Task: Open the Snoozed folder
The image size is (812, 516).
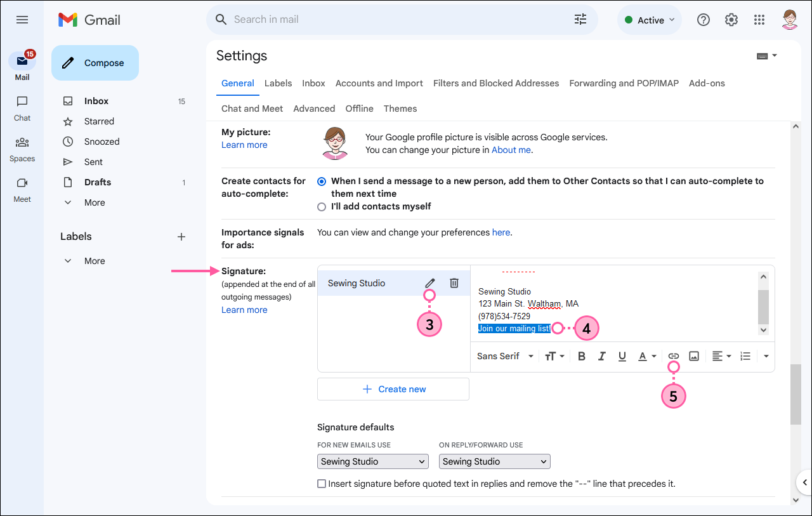Action: [x=101, y=142]
